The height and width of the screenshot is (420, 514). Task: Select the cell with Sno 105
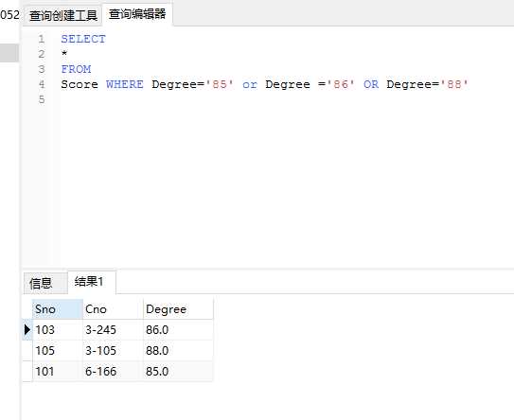[x=58, y=351]
